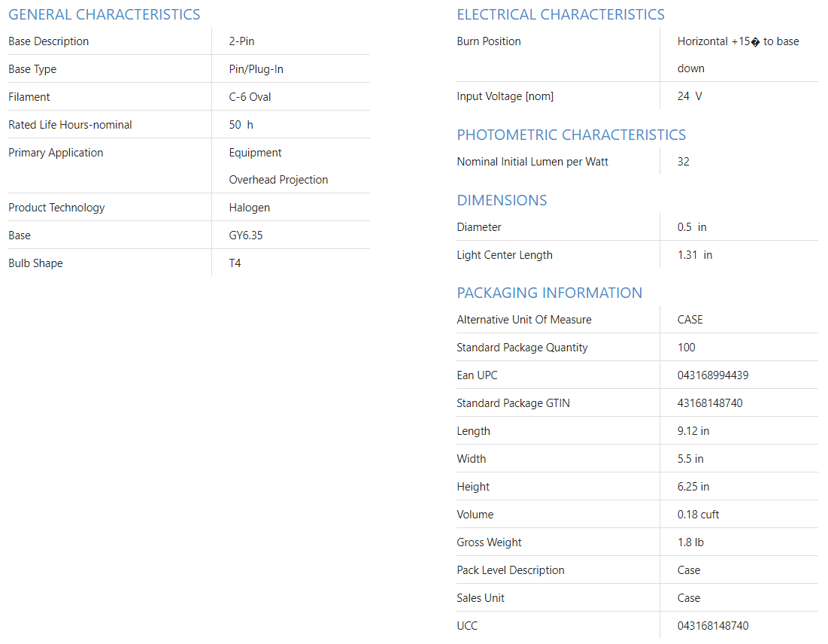Image resolution: width=828 pixels, height=644 pixels.
Task: Click the UCC value 043168148740
Action: point(712,626)
